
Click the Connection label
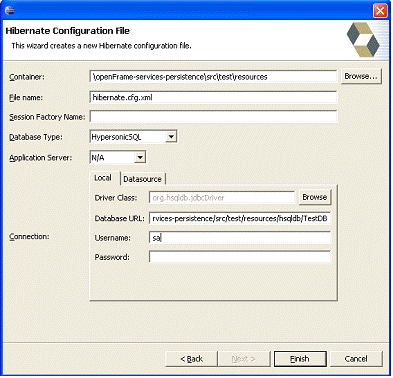click(29, 236)
